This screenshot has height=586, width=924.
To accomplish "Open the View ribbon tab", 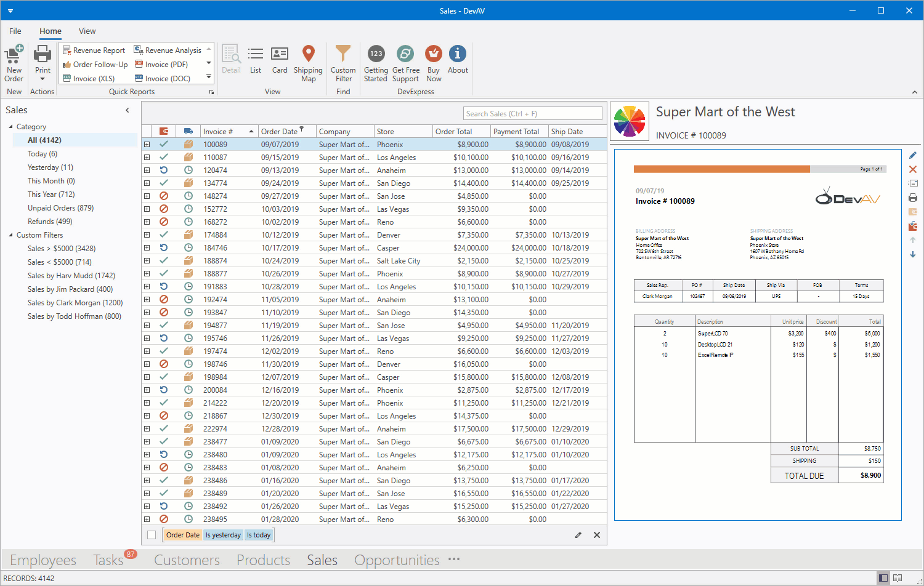I will pos(87,31).
